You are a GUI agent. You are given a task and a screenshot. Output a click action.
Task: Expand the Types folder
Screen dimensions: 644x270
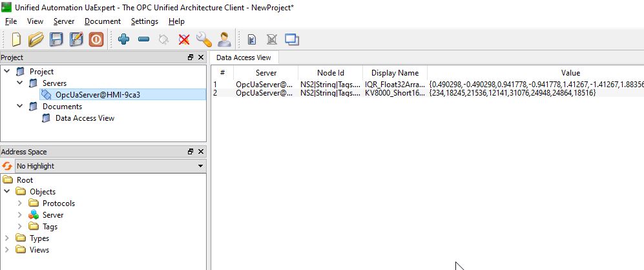pyautogui.click(x=7, y=238)
